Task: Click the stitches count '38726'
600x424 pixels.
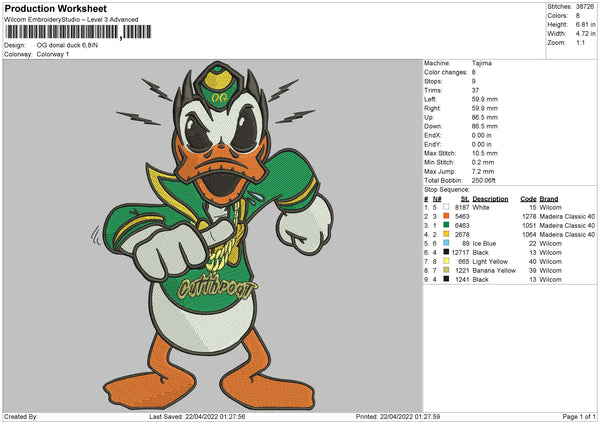Action: [x=585, y=7]
